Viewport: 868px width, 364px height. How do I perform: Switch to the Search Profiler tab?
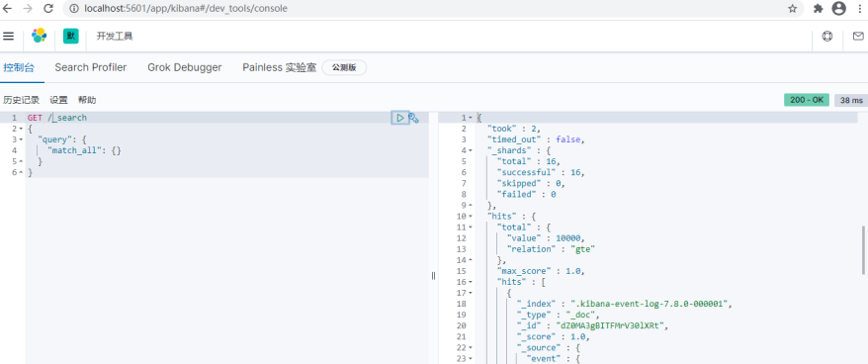91,67
